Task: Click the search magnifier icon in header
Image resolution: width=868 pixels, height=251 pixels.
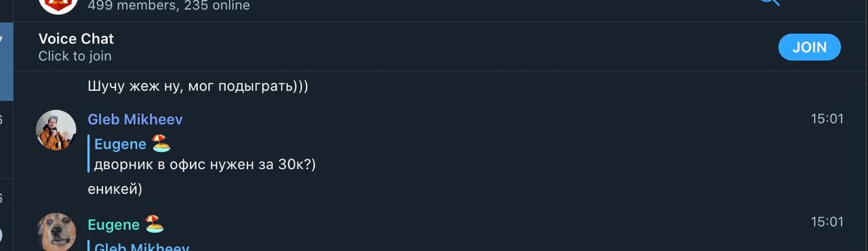Action: (x=769, y=2)
